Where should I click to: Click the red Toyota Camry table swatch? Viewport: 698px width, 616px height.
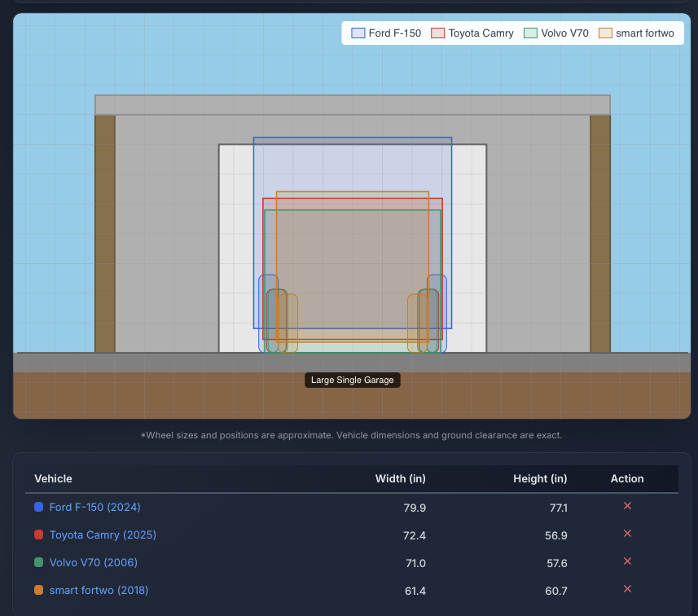click(x=39, y=535)
